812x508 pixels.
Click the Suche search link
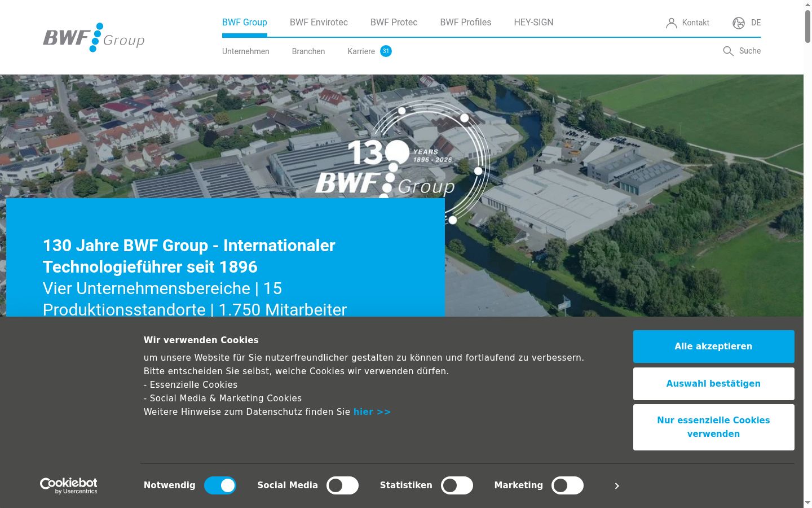click(x=750, y=51)
